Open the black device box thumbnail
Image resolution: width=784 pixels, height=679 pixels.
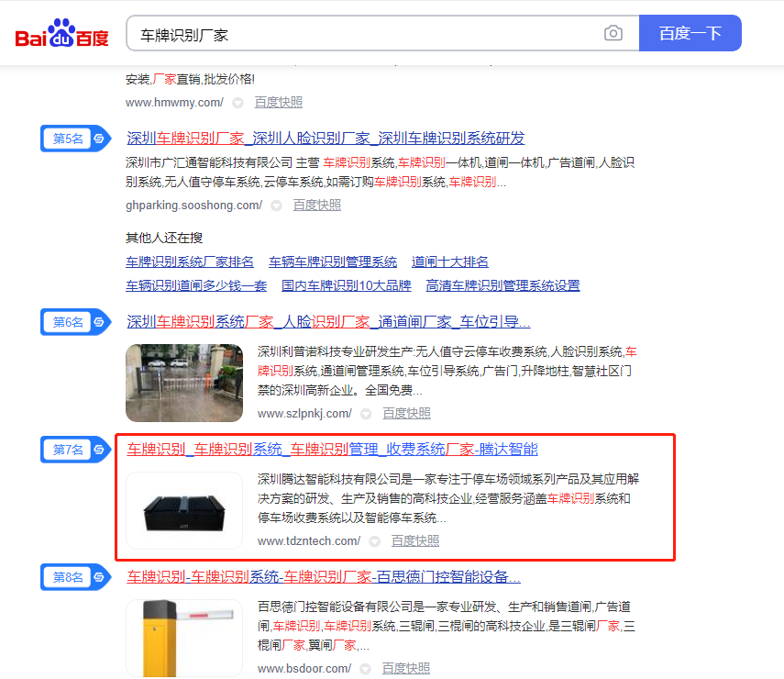184,510
